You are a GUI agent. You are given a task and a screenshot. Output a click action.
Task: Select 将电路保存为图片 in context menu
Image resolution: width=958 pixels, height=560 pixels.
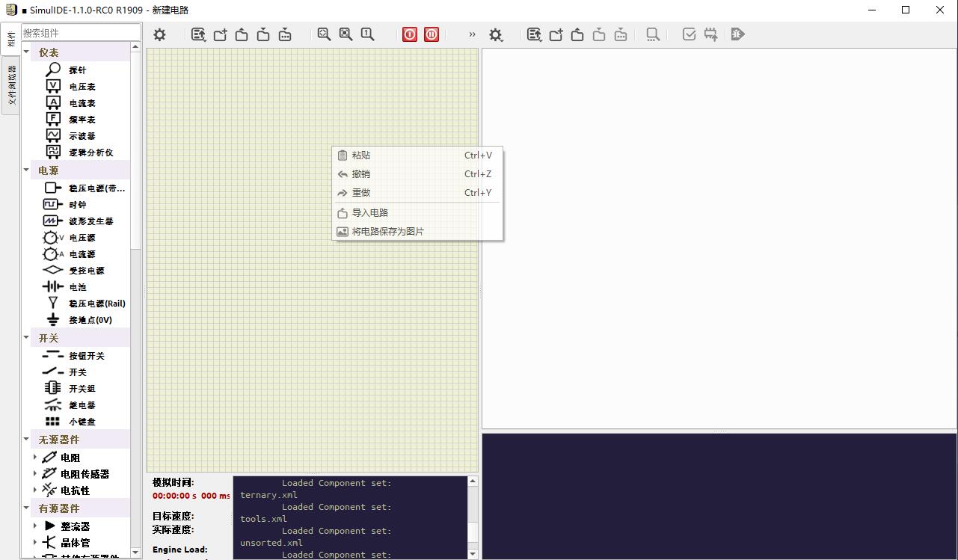coord(387,232)
